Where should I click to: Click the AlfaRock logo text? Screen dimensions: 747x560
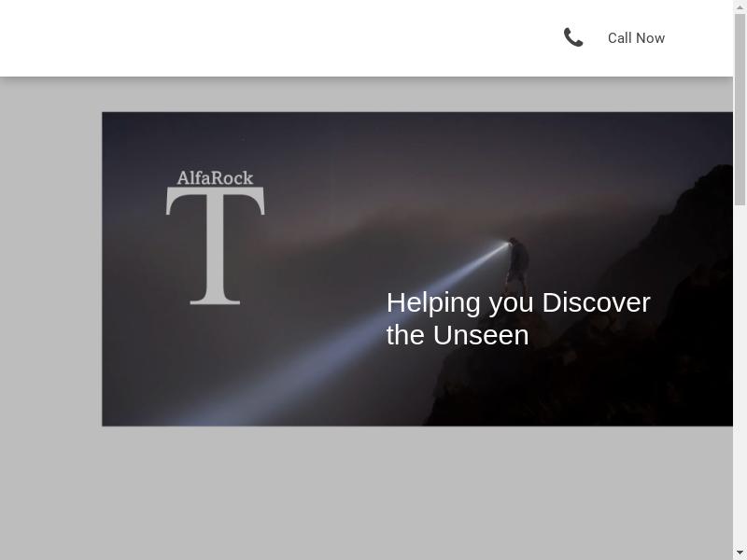215,177
